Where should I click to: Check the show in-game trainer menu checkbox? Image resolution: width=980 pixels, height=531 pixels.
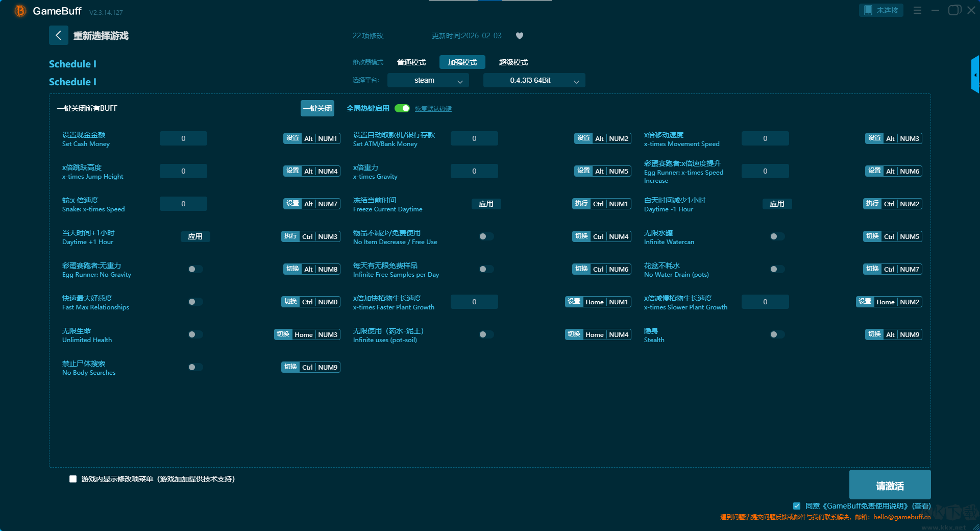[x=73, y=479]
